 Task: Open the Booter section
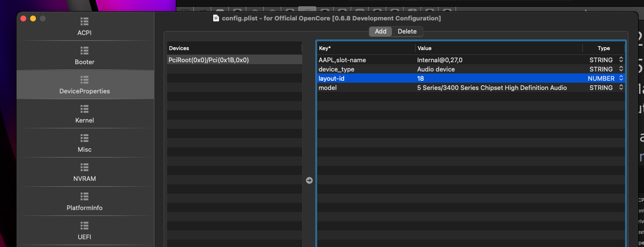pyautogui.click(x=85, y=56)
